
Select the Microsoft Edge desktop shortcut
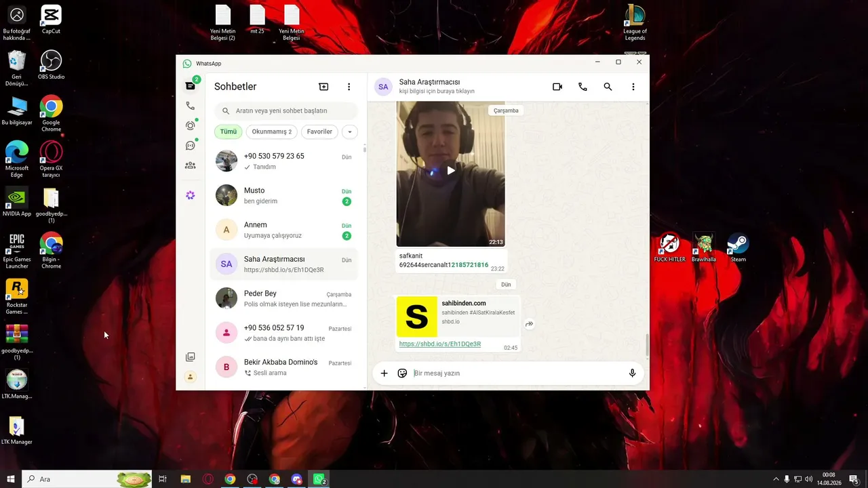point(17,159)
